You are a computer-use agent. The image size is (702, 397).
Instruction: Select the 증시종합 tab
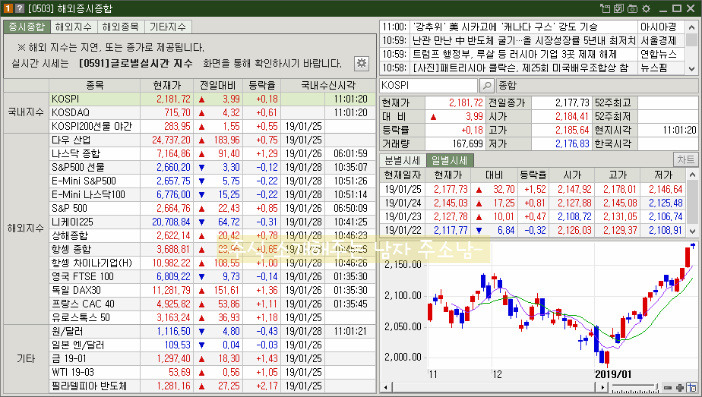pyautogui.click(x=27, y=27)
